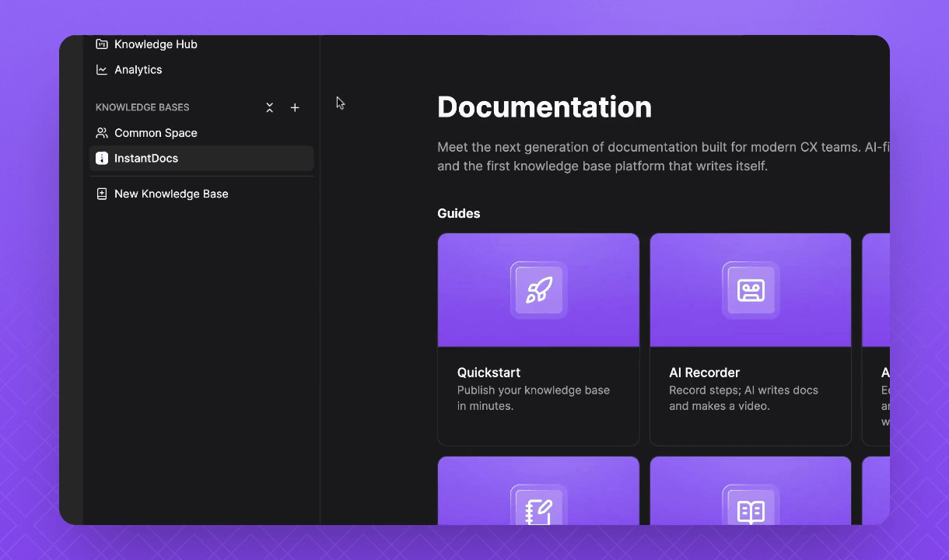
Task: Select Common Space knowledge base
Action: pyautogui.click(x=156, y=133)
